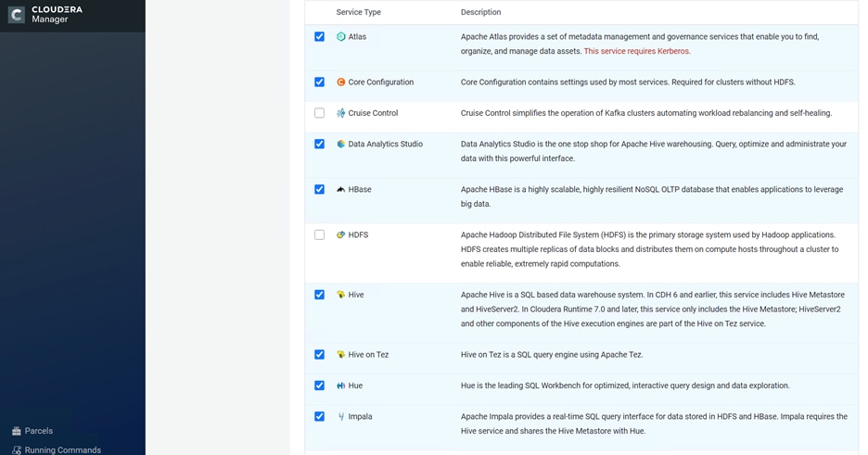The height and width of the screenshot is (455, 868).
Task: Uncheck the Atlas service checkbox
Action: click(319, 36)
